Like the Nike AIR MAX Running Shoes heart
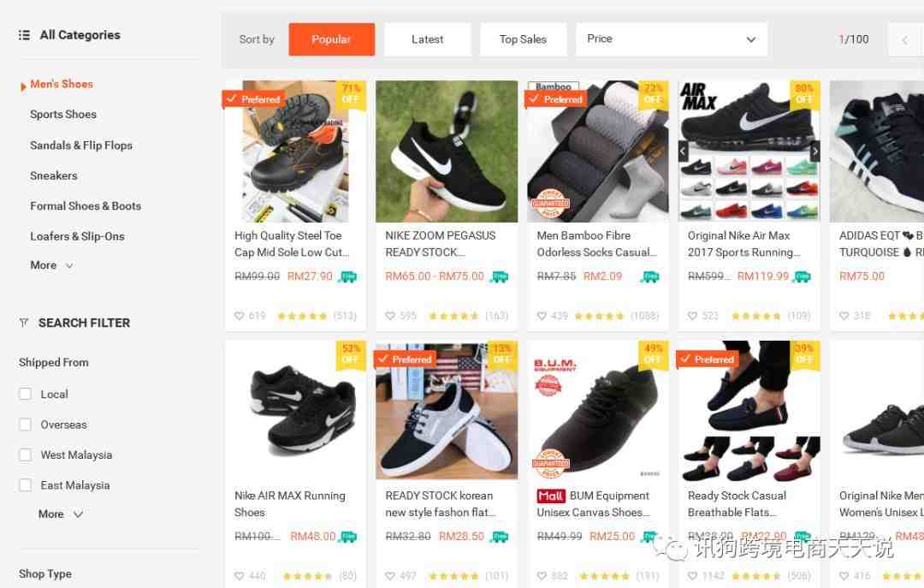This screenshot has width=924, height=588. (x=240, y=576)
